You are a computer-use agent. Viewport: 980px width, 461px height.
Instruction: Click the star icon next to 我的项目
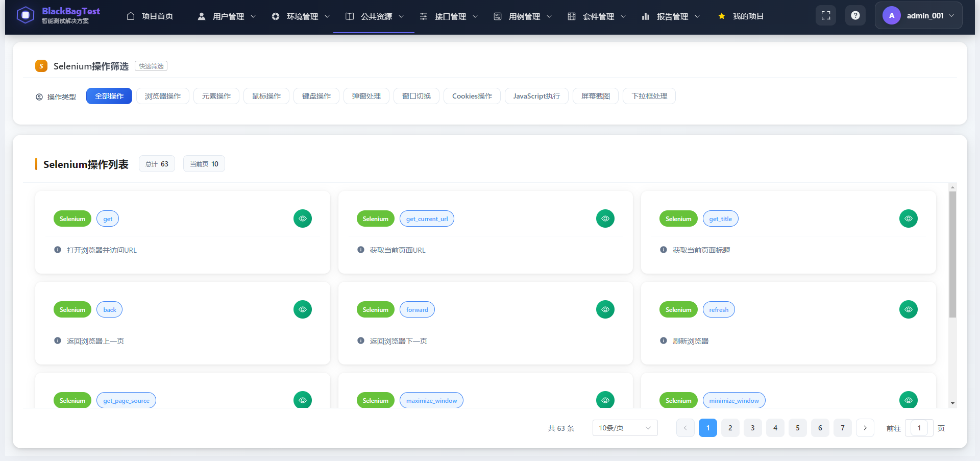pos(721,16)
